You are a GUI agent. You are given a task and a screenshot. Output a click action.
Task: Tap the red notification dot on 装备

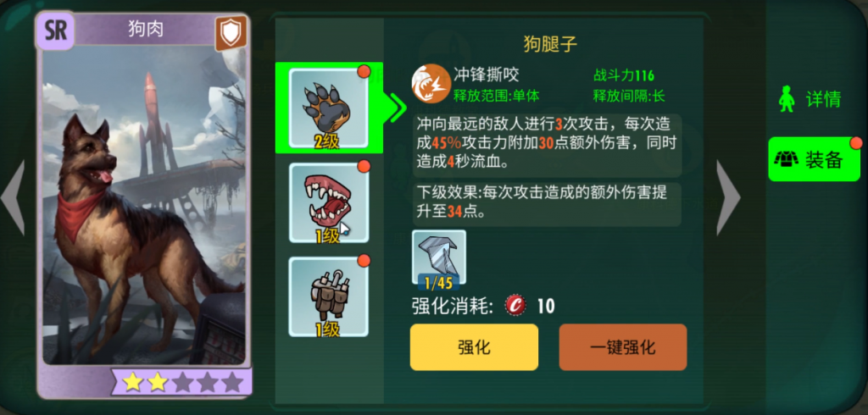(x=856, y=143)
